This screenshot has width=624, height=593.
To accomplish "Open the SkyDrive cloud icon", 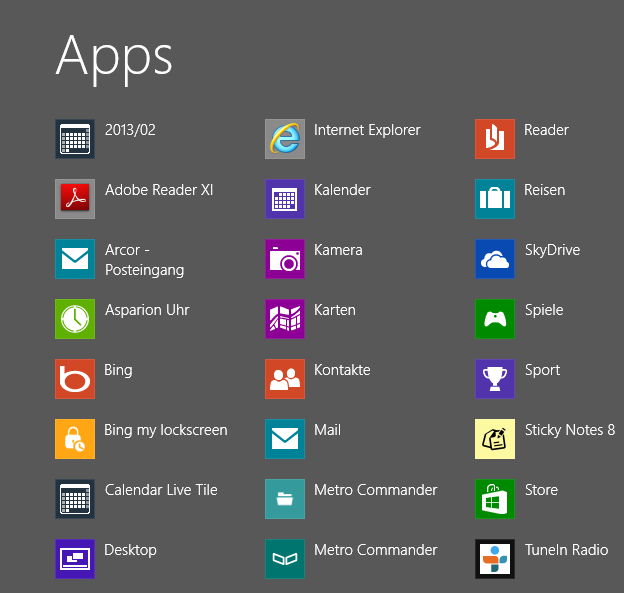I will point(495,259).
